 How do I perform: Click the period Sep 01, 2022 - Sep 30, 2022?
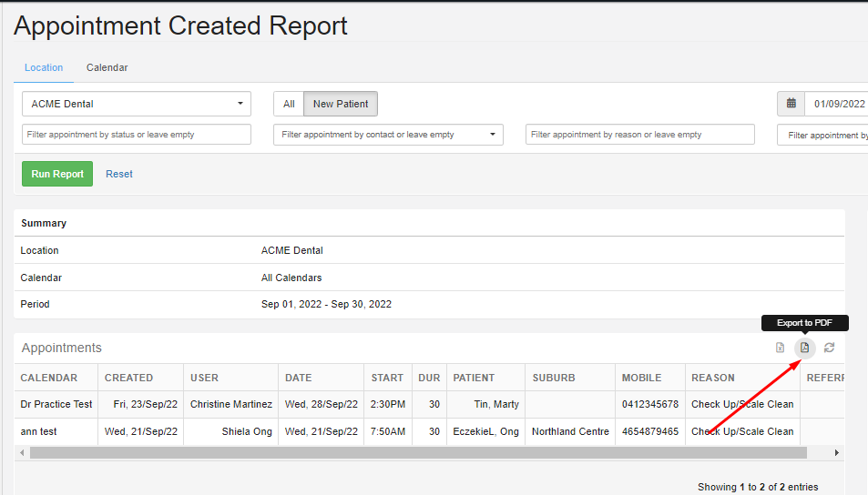[x=326, y=304]
